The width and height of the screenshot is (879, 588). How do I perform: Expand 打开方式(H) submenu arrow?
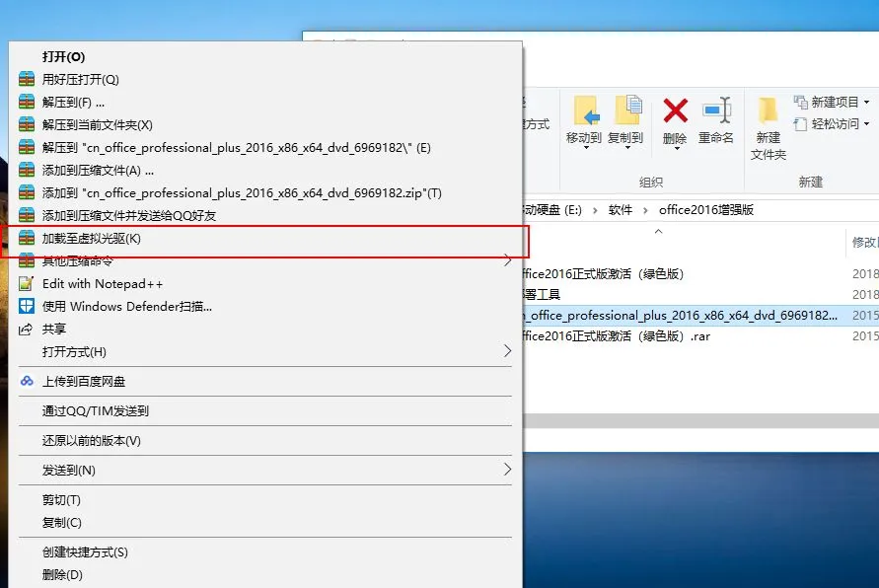click(507, 351)
